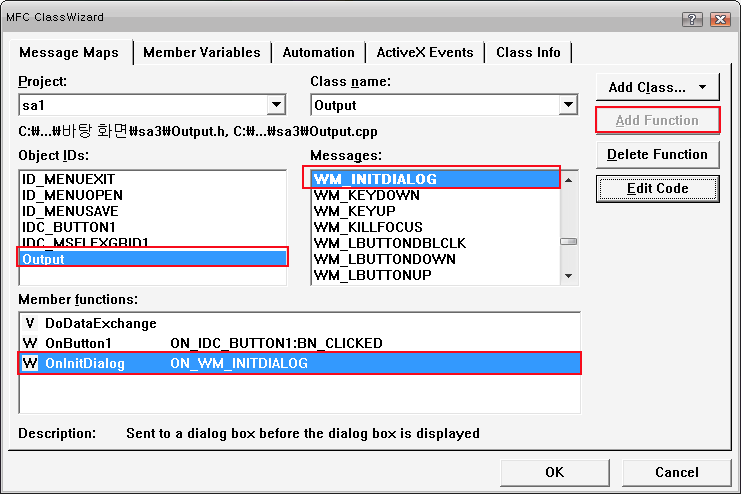Click the W icon beside OnButton1

30,343
